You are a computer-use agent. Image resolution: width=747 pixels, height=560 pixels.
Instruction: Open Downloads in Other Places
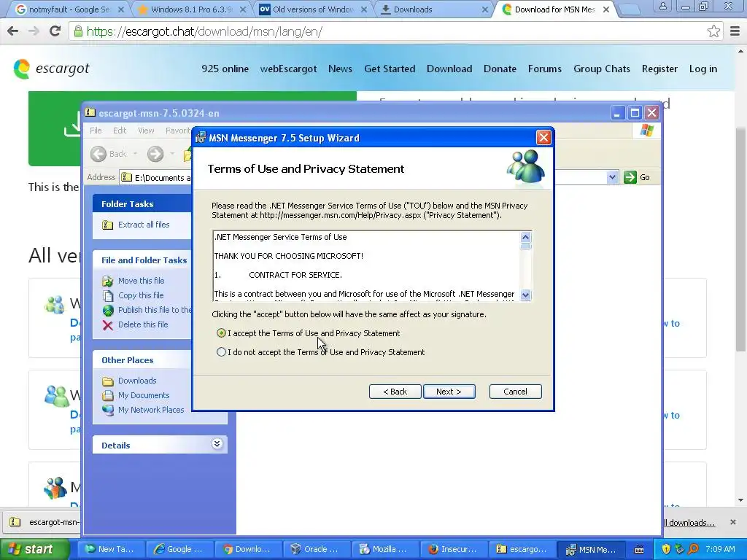(136, 381)
